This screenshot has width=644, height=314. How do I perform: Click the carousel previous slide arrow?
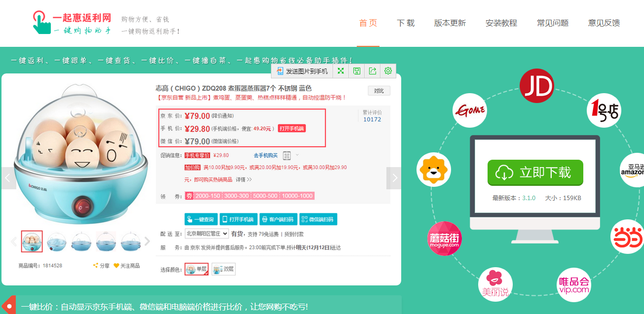coord(8,178)
